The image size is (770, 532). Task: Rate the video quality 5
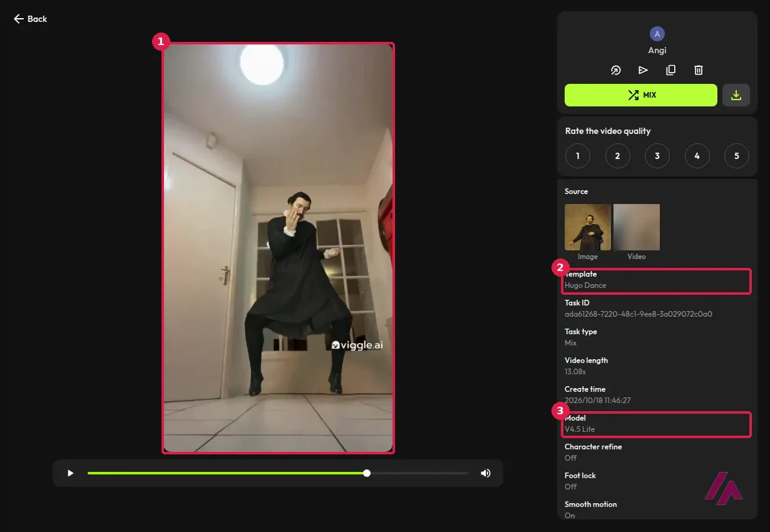(737, 156)
